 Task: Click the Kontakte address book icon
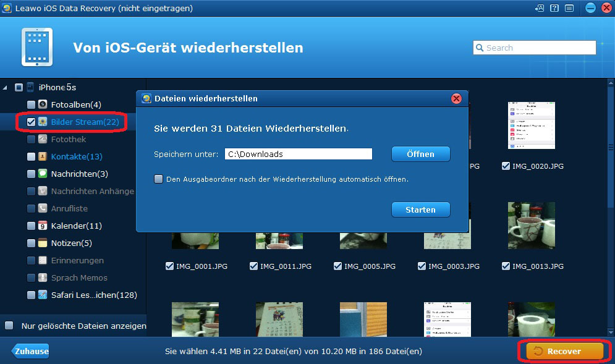[43, 156]
